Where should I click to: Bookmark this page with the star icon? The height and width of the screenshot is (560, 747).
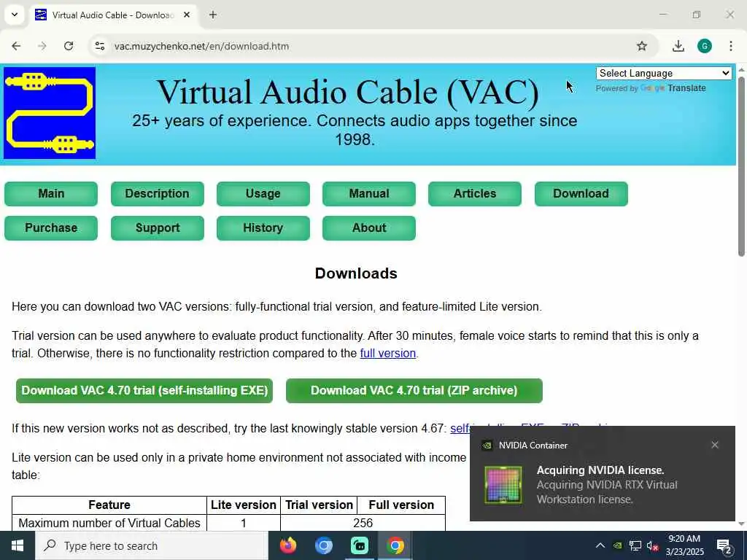642,46
